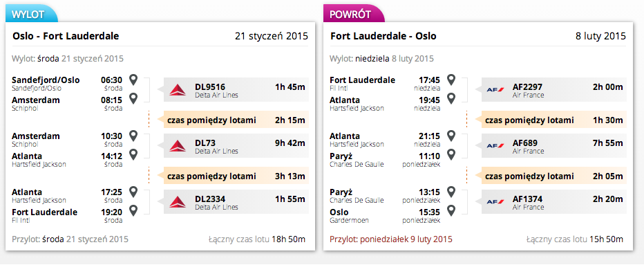Click the Air France logo for AF689
Viewport: 644px width, 274px height.
pyautogui.click(x=495, y=146)
